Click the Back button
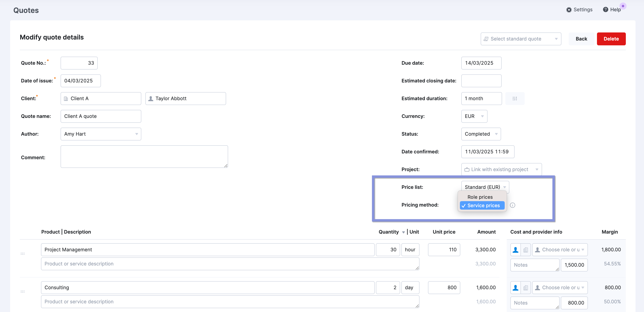The width and height of the screenshot is (644, 312). 581,39
